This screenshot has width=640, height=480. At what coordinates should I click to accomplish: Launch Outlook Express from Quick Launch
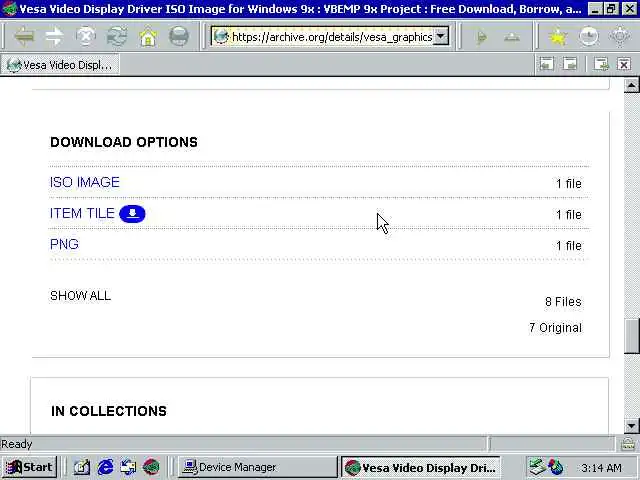tap(128, 467)
